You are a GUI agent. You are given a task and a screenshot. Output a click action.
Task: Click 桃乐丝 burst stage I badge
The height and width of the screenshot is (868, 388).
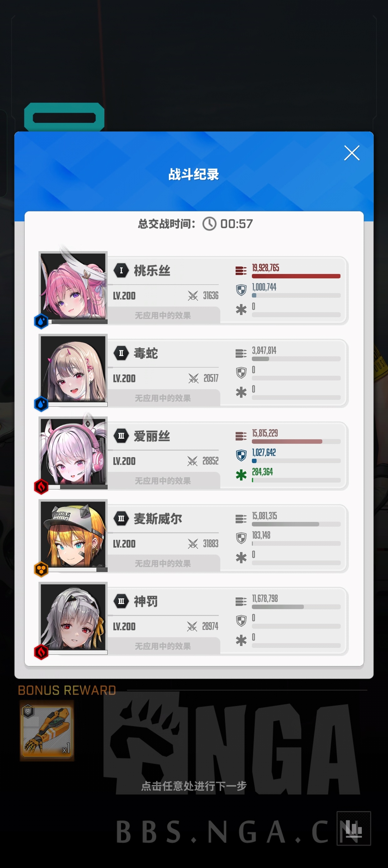[121, 270]
